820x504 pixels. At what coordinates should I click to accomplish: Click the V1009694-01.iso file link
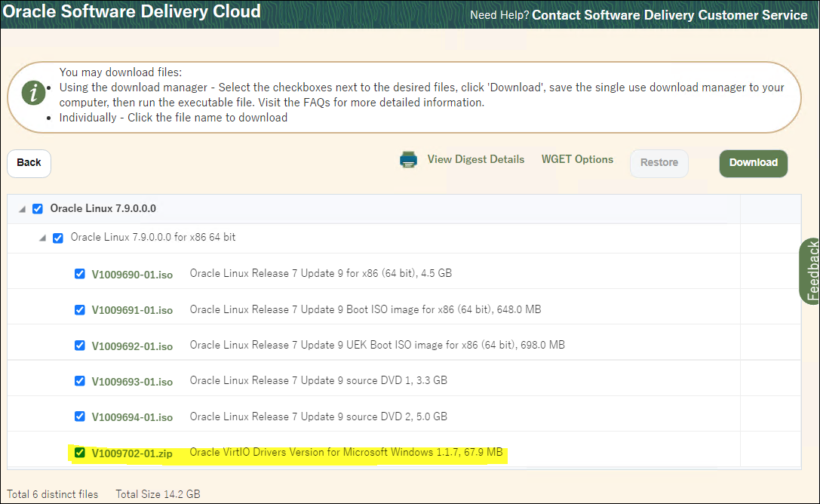132,417
